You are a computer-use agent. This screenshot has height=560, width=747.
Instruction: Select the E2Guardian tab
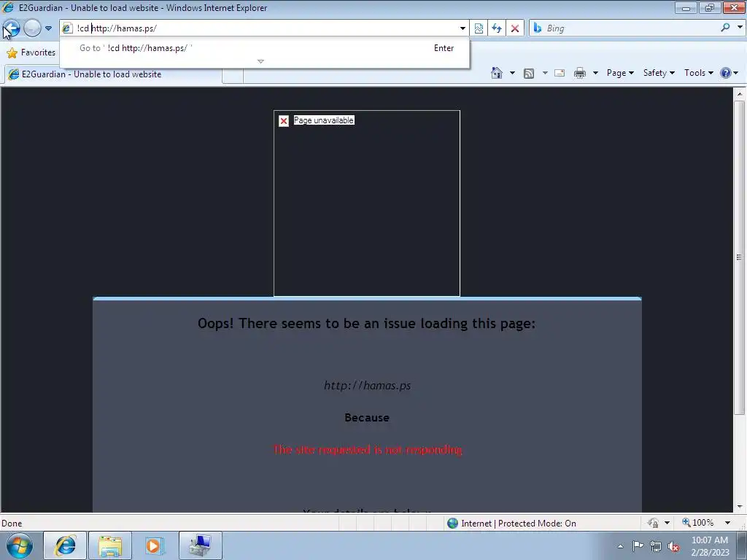(x=113, y=74)
